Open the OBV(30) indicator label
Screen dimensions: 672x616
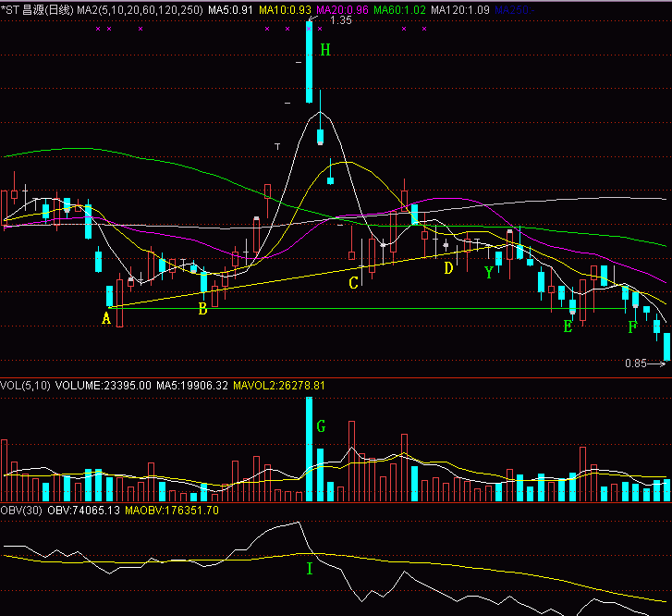click(x=22, y=511)
